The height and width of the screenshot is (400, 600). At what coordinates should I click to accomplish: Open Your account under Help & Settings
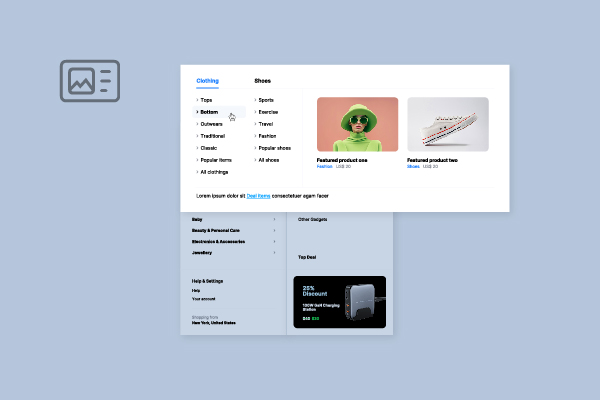(x=203, y=299)
